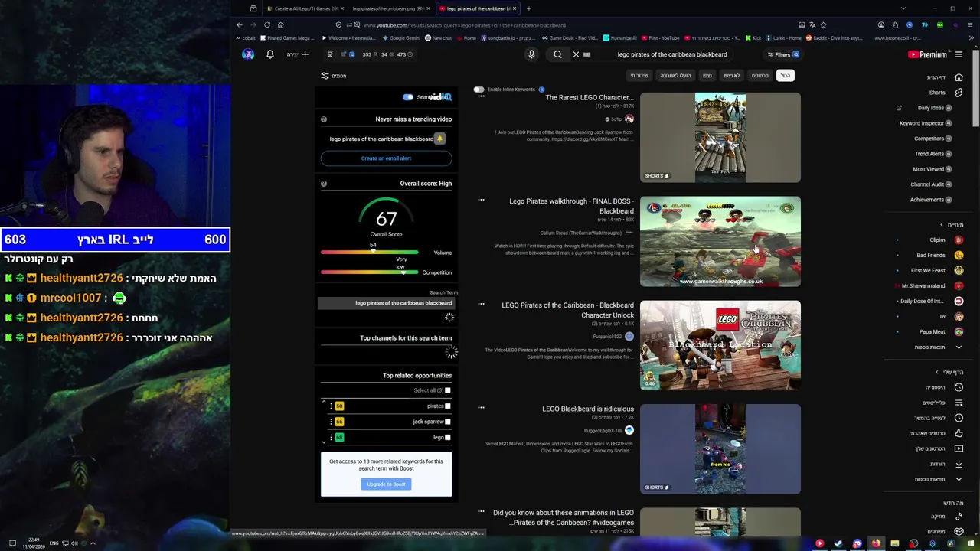Open Most Viewed in vidIQ sidebar
Image resolution: width=980 pixels, height=551 pixels.
tap(932, 169)
